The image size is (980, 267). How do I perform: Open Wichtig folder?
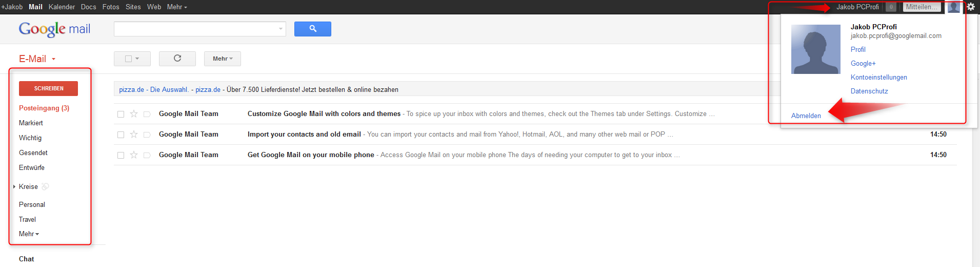30,138
